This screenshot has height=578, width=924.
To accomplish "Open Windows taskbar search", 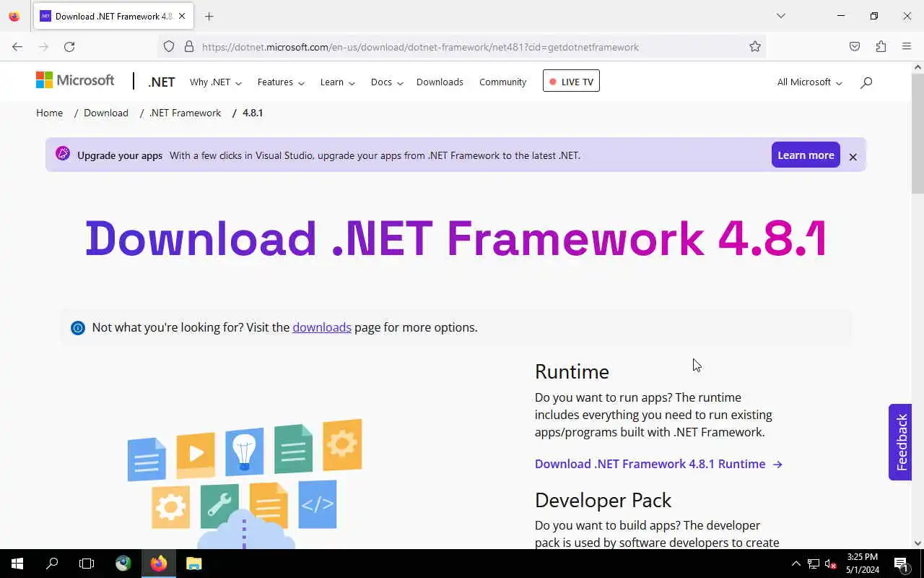I will click(x=52, y=564).
